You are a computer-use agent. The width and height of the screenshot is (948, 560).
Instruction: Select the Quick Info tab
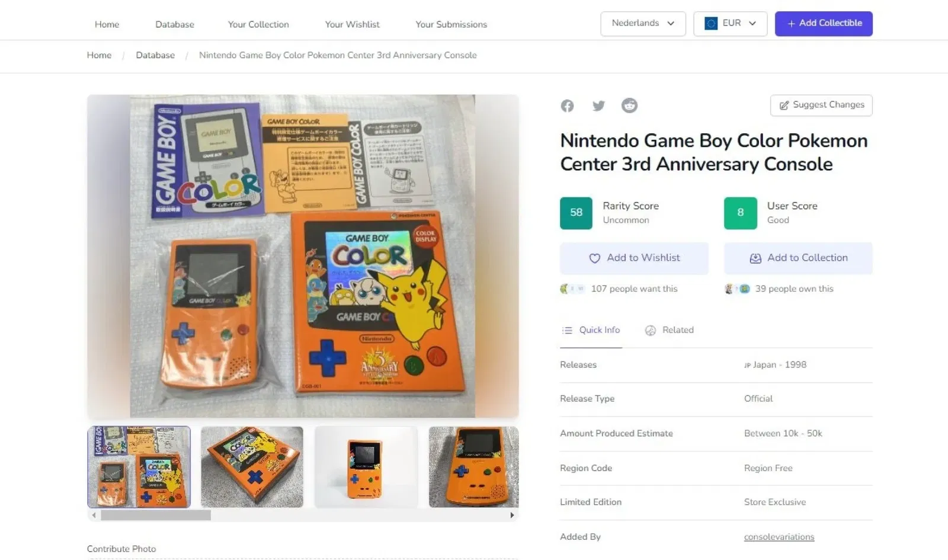coord(591,330)
